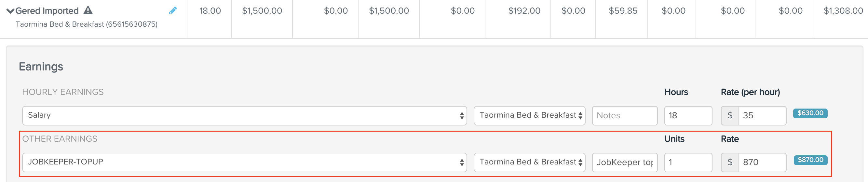Viewport: 868px width, 182px height.
Task: Click the JobKeeper top-up notes field
Action: point(625,162)
